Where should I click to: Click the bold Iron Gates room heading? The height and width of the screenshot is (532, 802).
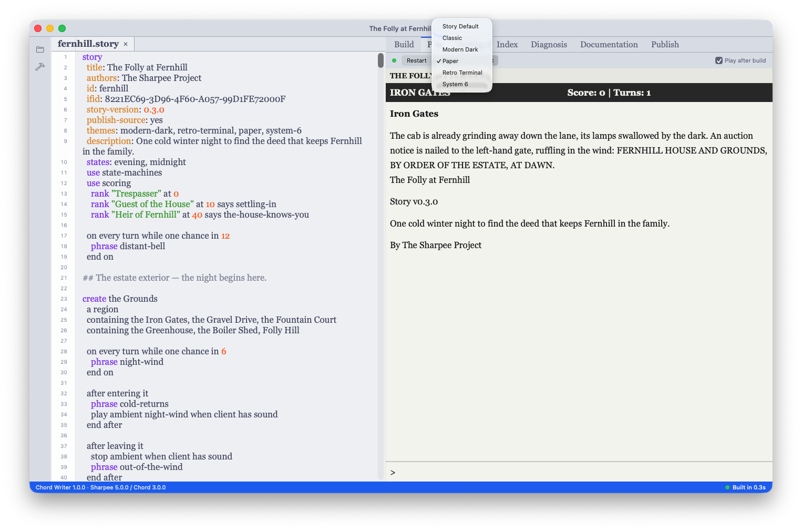pos(414,114)
